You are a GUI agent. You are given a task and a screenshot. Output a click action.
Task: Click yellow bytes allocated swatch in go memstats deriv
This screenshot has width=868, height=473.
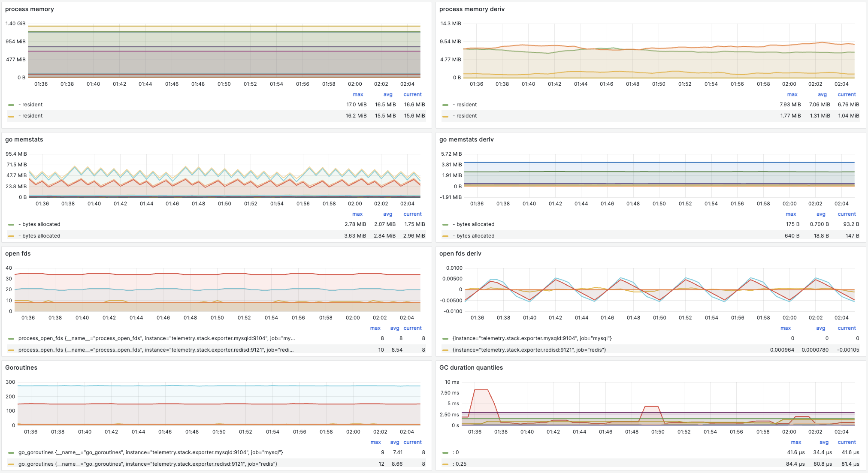pyautogui.click(x=445, y=236)
